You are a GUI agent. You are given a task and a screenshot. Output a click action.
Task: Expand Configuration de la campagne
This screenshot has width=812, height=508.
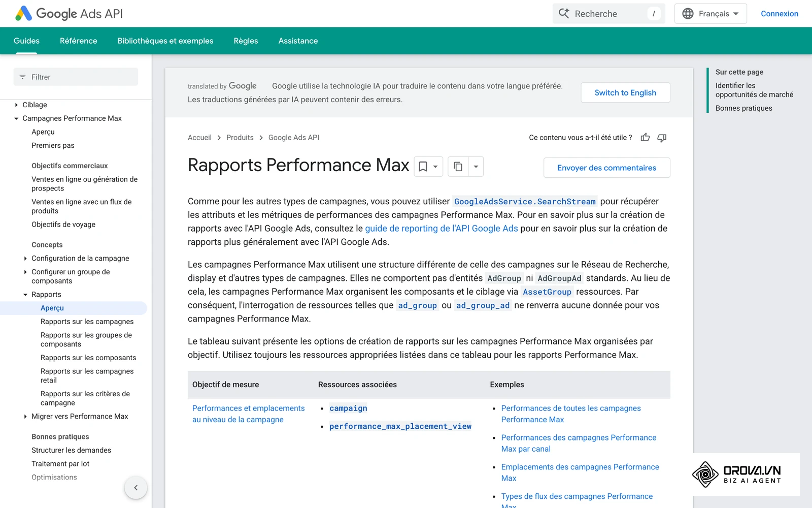(x=25, y=259)
